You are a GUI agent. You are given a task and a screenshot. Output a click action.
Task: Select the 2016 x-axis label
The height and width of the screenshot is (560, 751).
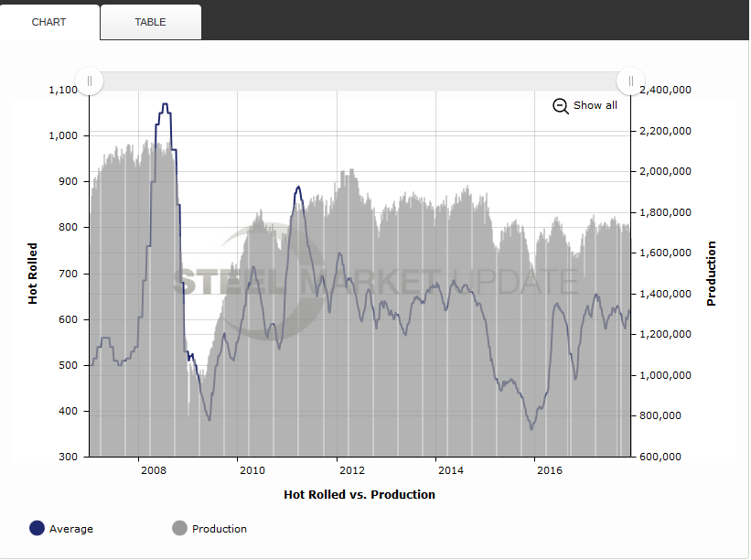click(549, 471)
